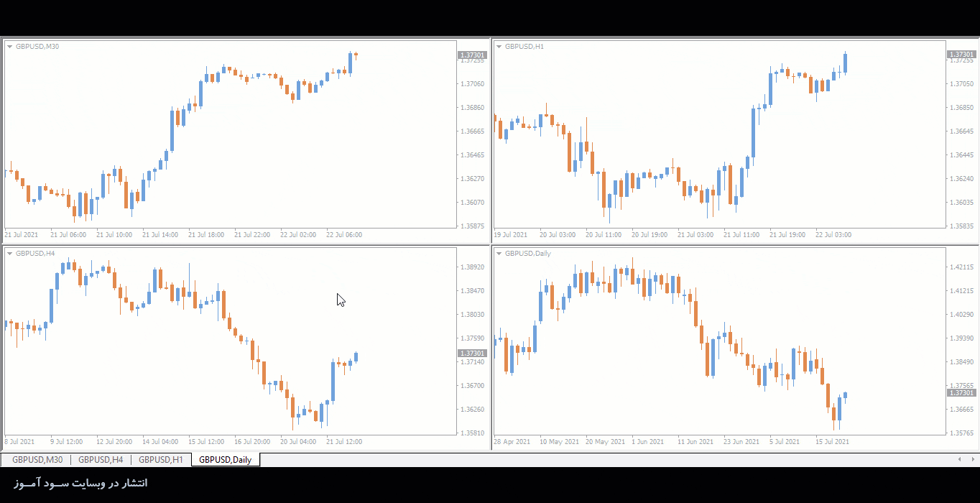Select the GBPUSD,H4 bottom tab

(101, 460)
